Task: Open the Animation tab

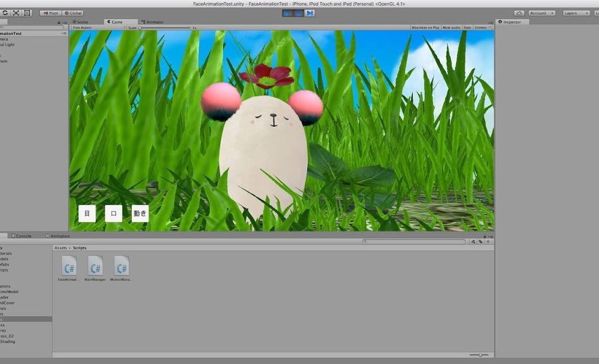Action: tap(58, 236)
